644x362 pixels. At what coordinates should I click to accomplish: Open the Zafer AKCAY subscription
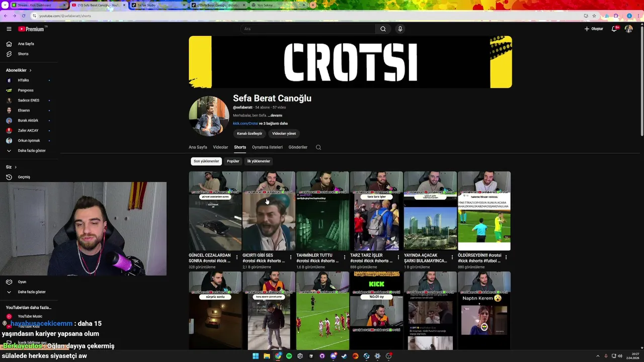pyautogui.click(x=28, y=131)
